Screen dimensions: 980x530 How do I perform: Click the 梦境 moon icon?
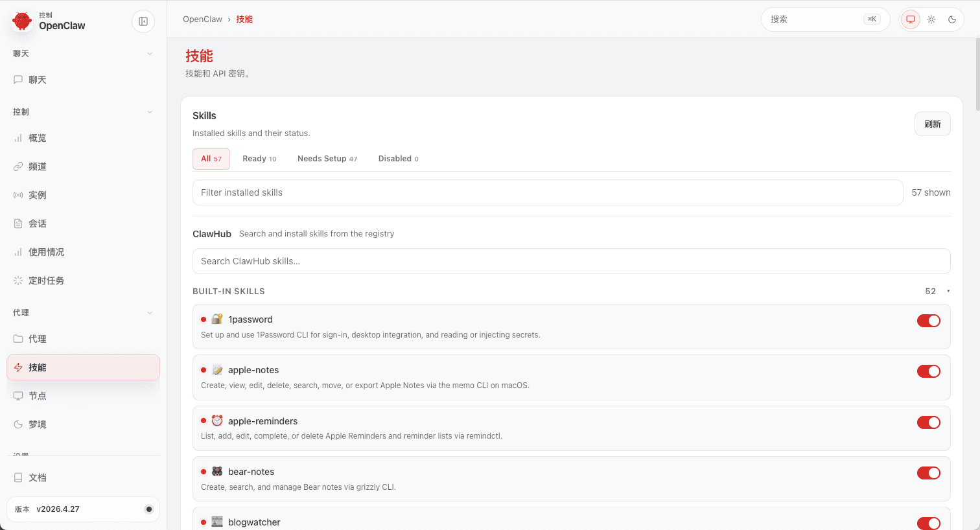(x=18, y=424)
